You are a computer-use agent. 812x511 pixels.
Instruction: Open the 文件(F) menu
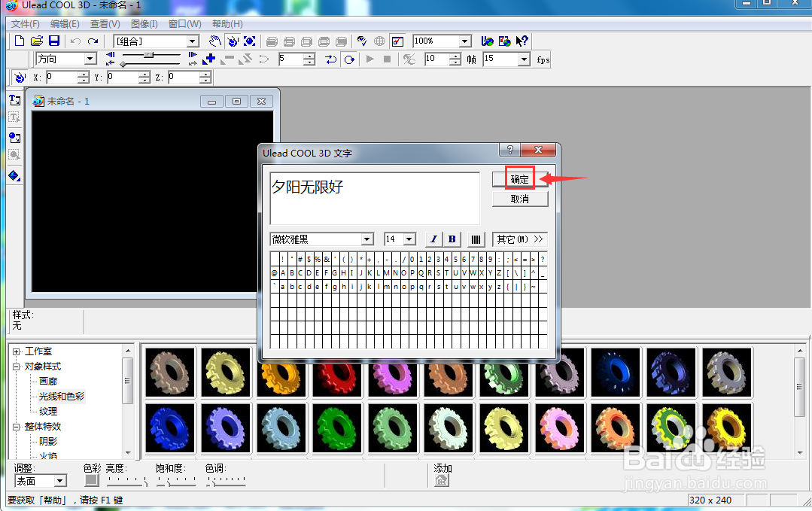[x=26, y=24]
